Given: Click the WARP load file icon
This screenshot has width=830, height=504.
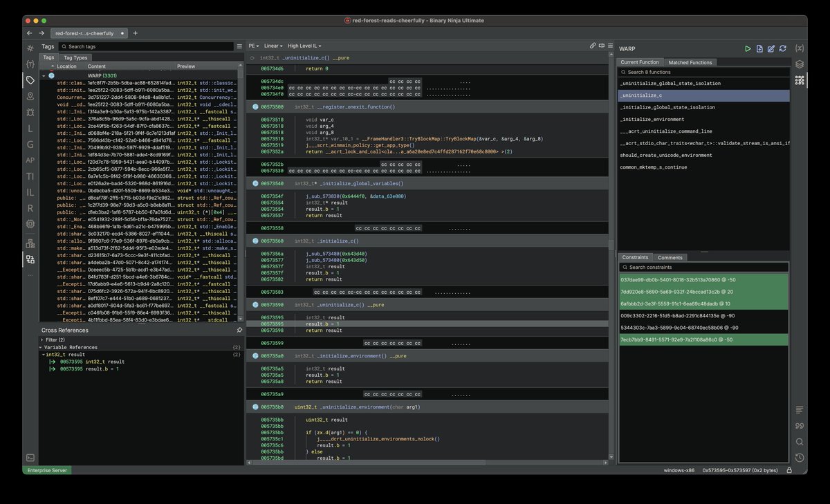Looking at the screenshot, I should point(759,49).
